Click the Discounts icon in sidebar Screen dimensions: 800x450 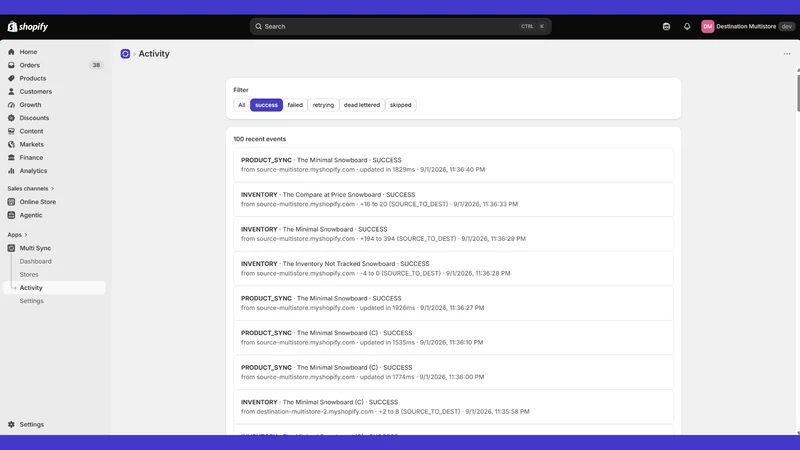pyautogui.click(x=11, y=118)
